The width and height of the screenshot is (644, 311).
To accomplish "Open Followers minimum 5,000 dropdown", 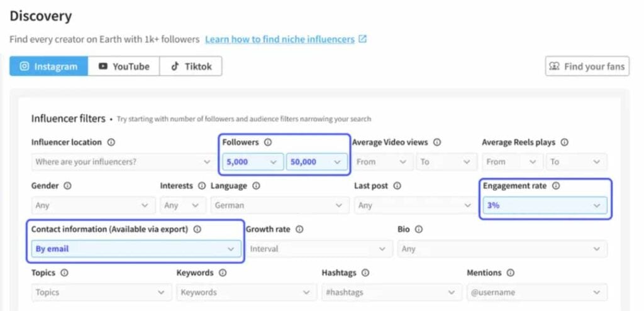I will [x=253, y=161].
